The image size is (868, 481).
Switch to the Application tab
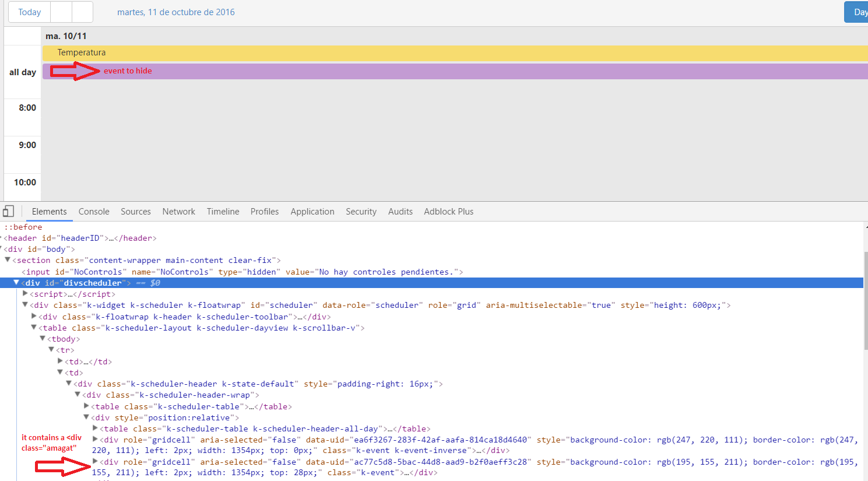[312, 212]
